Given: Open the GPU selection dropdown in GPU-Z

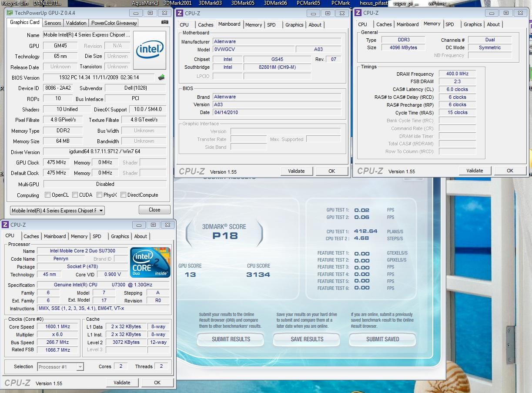Looking at the screenshot, I should tap(57, 211).
